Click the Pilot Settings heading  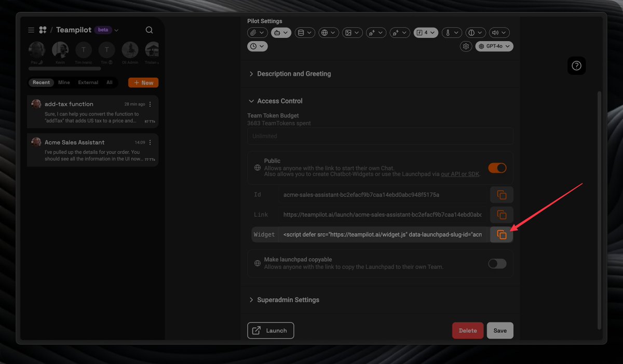265,21
